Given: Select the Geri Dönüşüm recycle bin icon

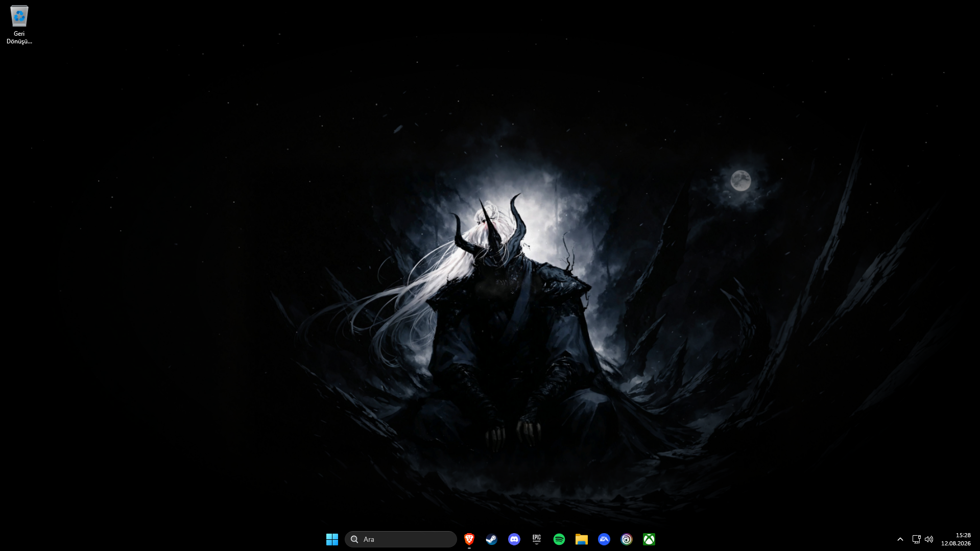Looking at the screenshot, I should click(19, 25).
